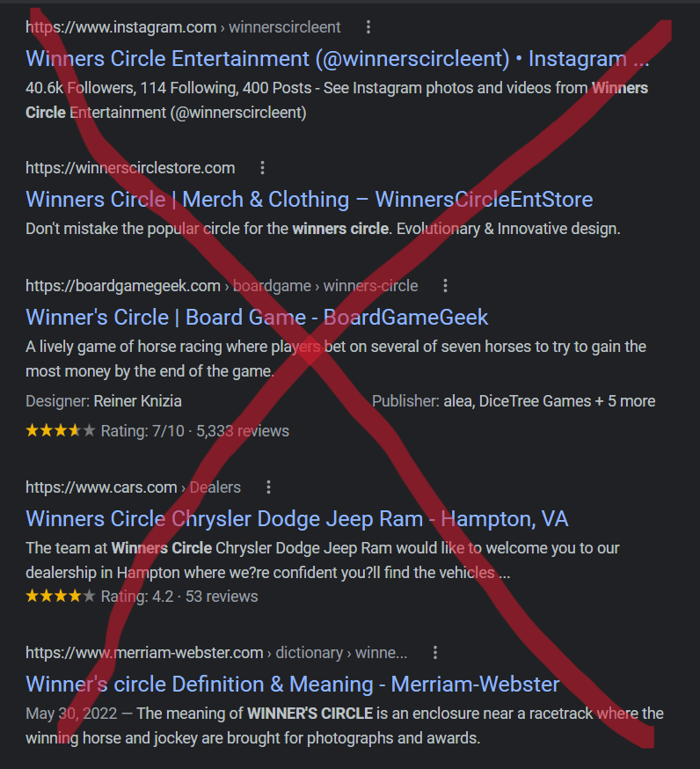Open the three-dot menu beside the merriam-webster result
The width and height of the screenshot is (700, 769).
434,652
